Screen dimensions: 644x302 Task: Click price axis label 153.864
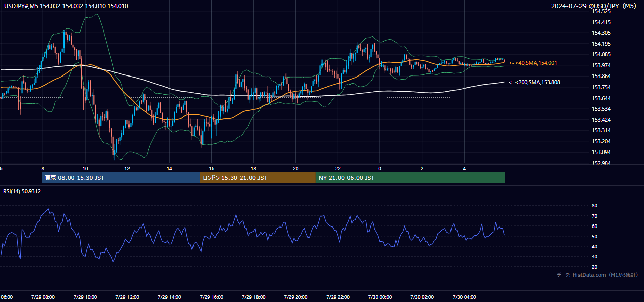tap(601, 77)
